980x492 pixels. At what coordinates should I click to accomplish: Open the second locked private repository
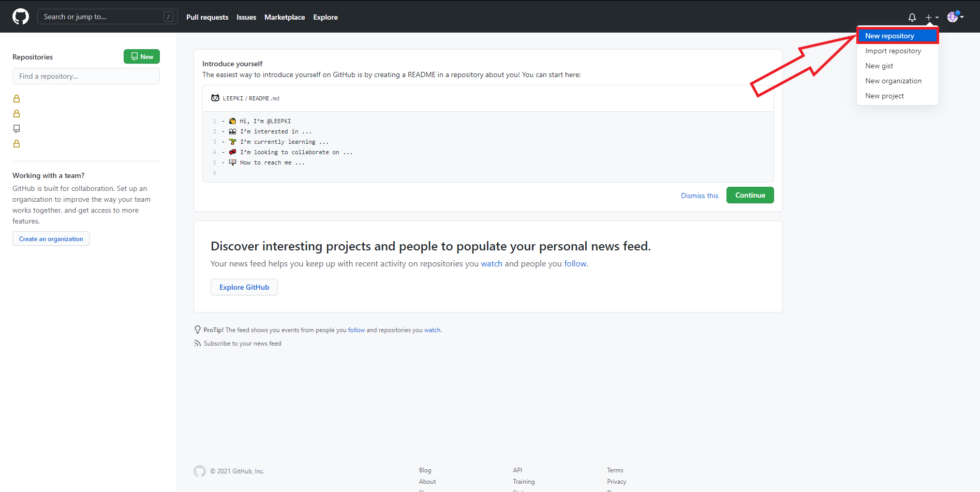[x=17, y=113]
